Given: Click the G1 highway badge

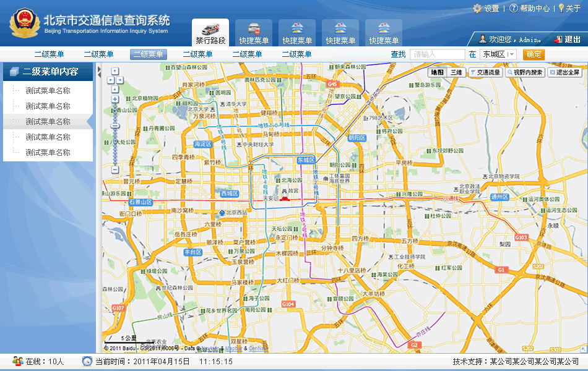Looking at the screenshot, I should tap(501, 270).
